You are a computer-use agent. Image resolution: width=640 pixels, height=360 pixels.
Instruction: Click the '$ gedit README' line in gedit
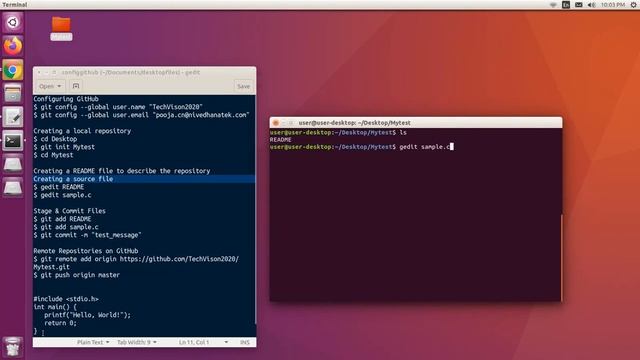click(x=59, y=187)
